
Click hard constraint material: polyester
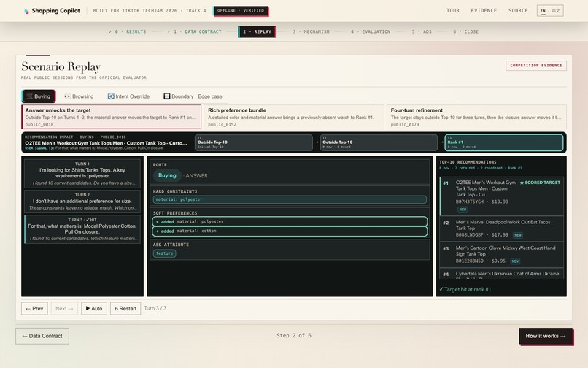[290, 199]
